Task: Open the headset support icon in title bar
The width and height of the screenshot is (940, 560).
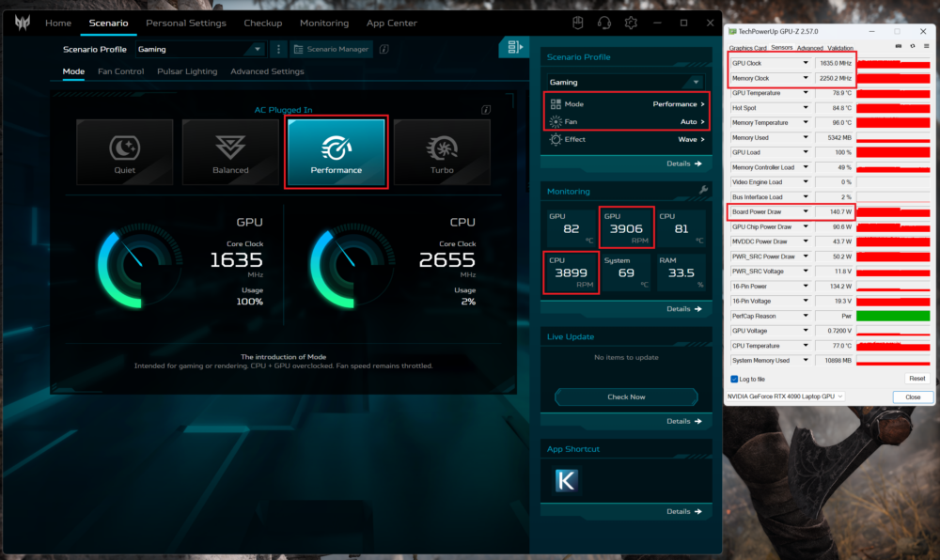Action: tap(603, 23)
